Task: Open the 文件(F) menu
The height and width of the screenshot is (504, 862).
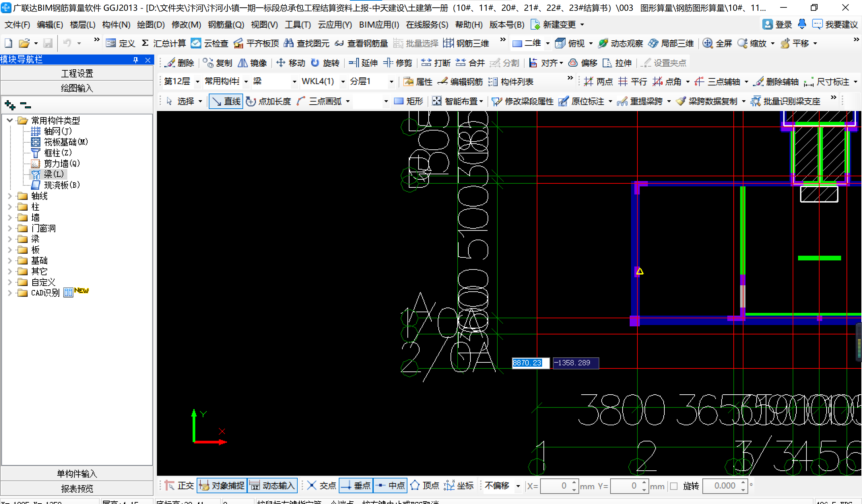Action: tap(17, 25)
